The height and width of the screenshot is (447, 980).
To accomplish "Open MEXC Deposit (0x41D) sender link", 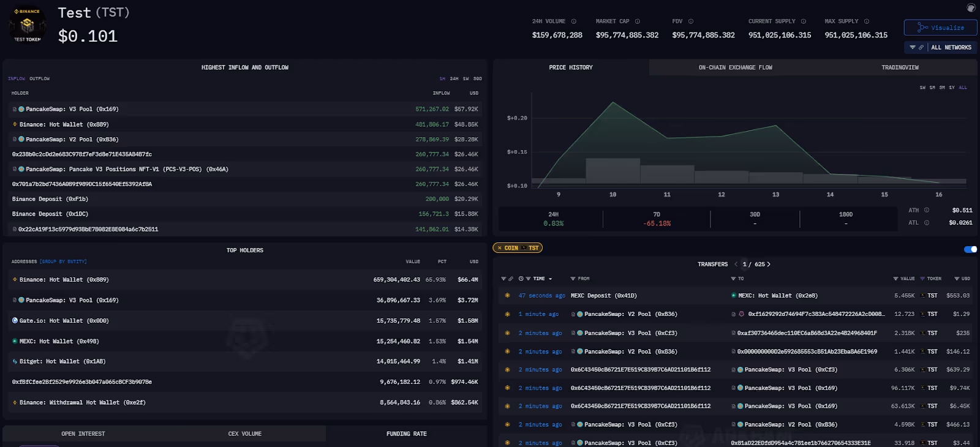I will 603,296.
